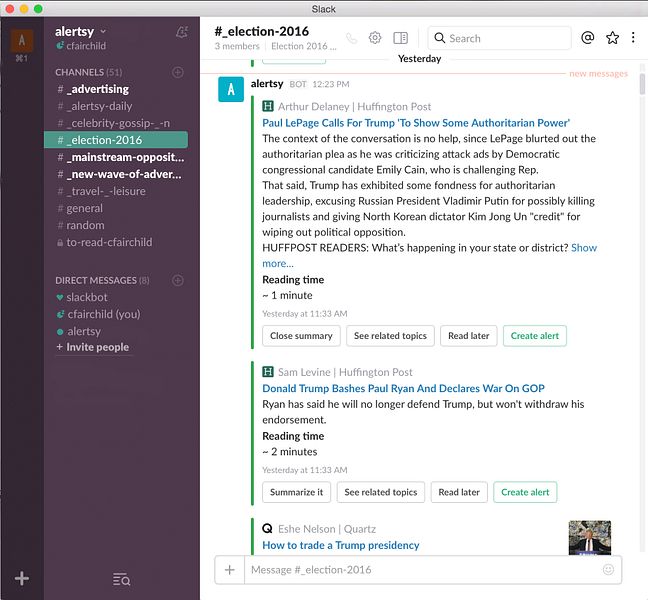Click the DIRECT MESSAGES (8) header
The width and height of the screenshot is (648, 600).
pyautogui.click(x=102, y=281)
